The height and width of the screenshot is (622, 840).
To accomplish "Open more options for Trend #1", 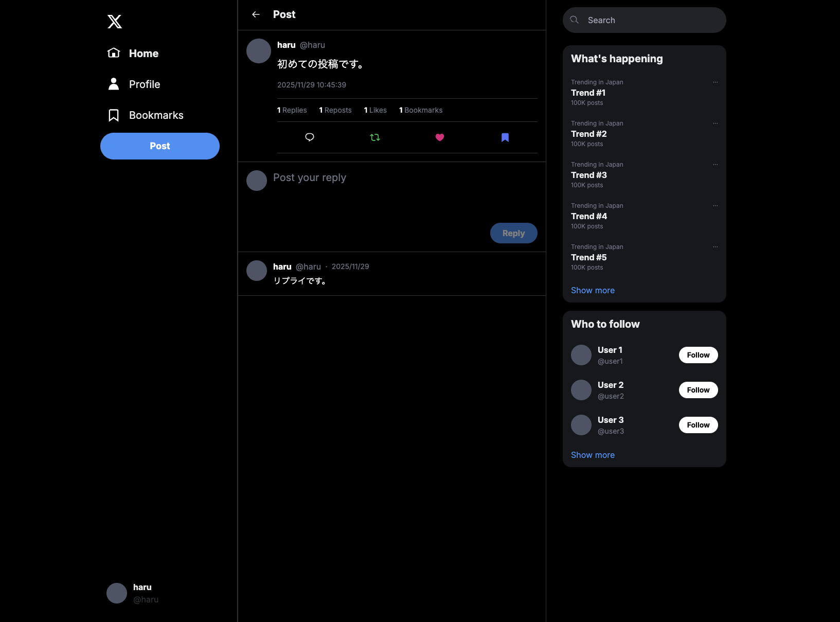I will click(x=715, y=82).
